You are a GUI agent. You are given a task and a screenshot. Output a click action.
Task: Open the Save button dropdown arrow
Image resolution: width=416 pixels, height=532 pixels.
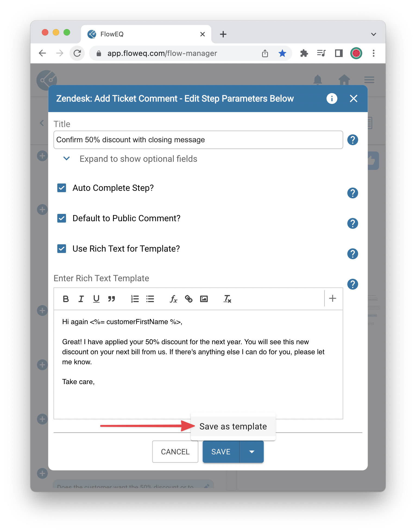(252, 452)
